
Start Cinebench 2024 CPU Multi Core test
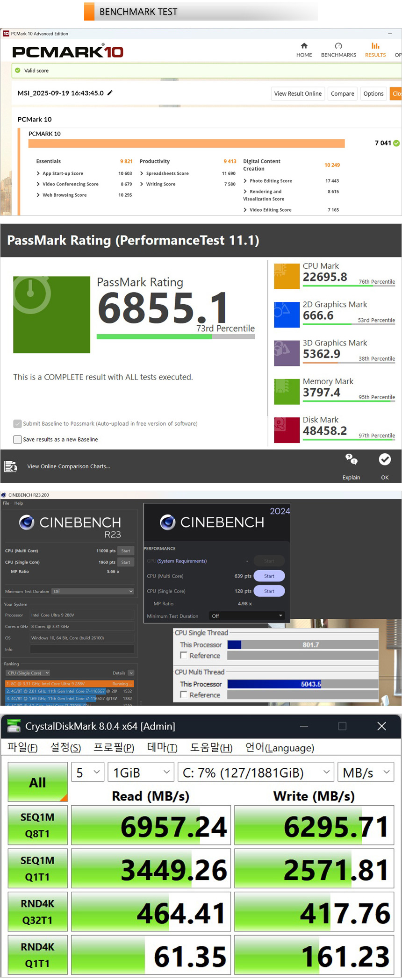tap(269, 576)
